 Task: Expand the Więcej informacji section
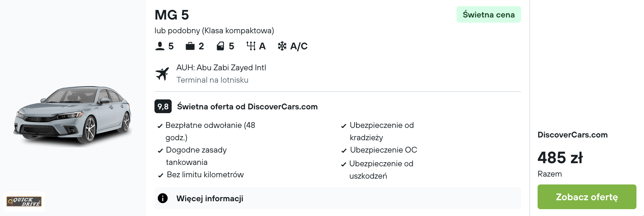210,198
